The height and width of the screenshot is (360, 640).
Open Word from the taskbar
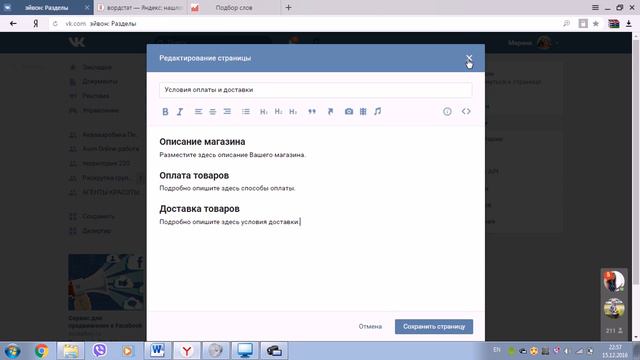(157, 351)
